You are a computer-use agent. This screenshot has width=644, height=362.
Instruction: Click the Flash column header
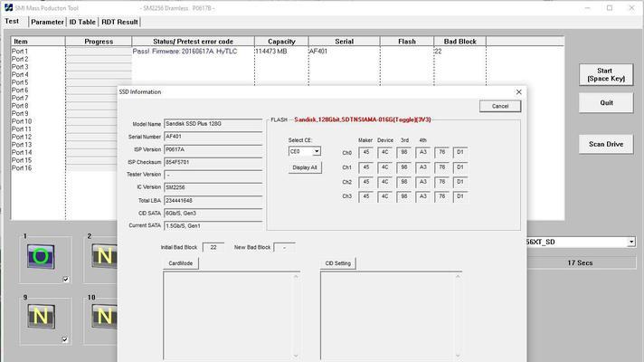(407, 42)
